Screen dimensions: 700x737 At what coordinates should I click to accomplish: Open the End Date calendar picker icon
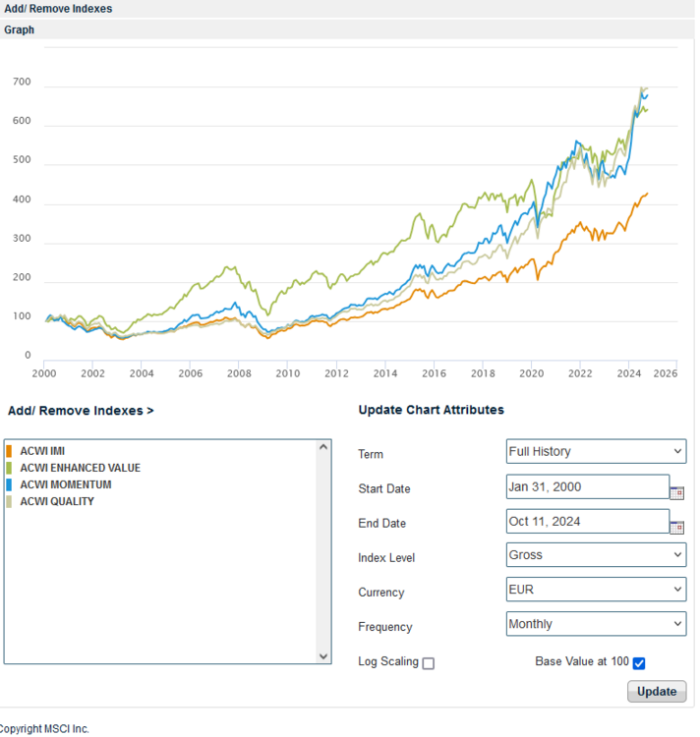pyautogui.click(x=676, y=527)
